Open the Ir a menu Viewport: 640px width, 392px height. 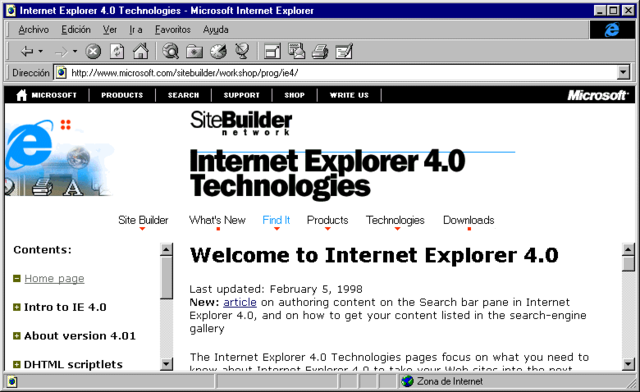pyautogui.click(x=136, y=30)
